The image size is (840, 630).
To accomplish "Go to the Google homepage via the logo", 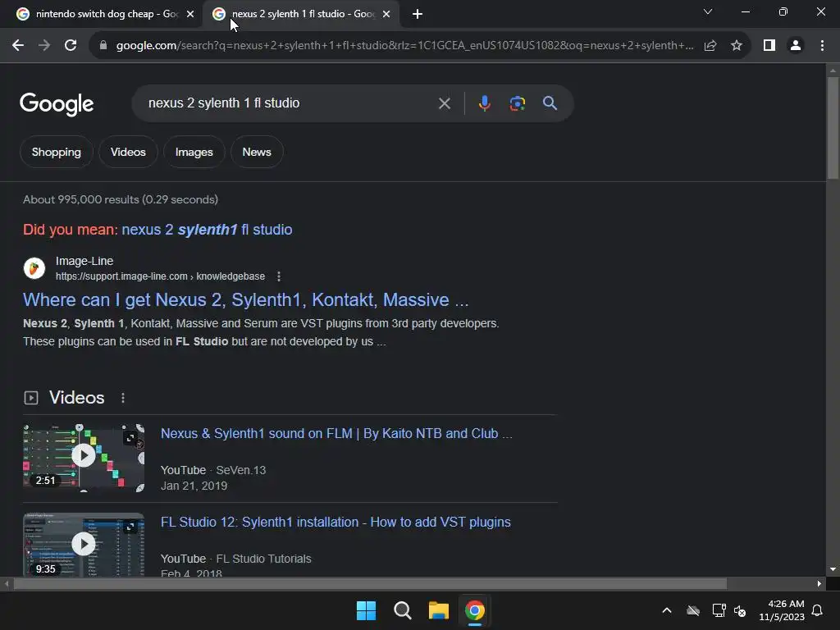I will point(57,104).
